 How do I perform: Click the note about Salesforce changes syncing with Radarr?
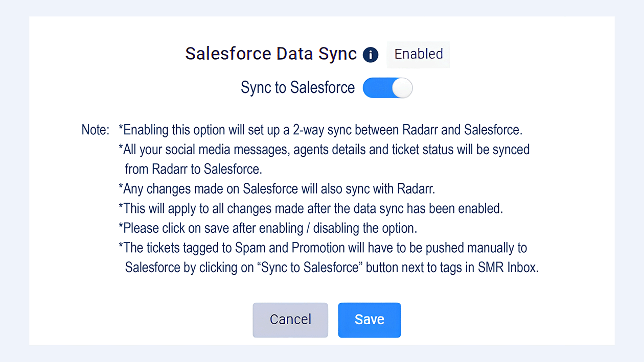click(x=277, y=189)
